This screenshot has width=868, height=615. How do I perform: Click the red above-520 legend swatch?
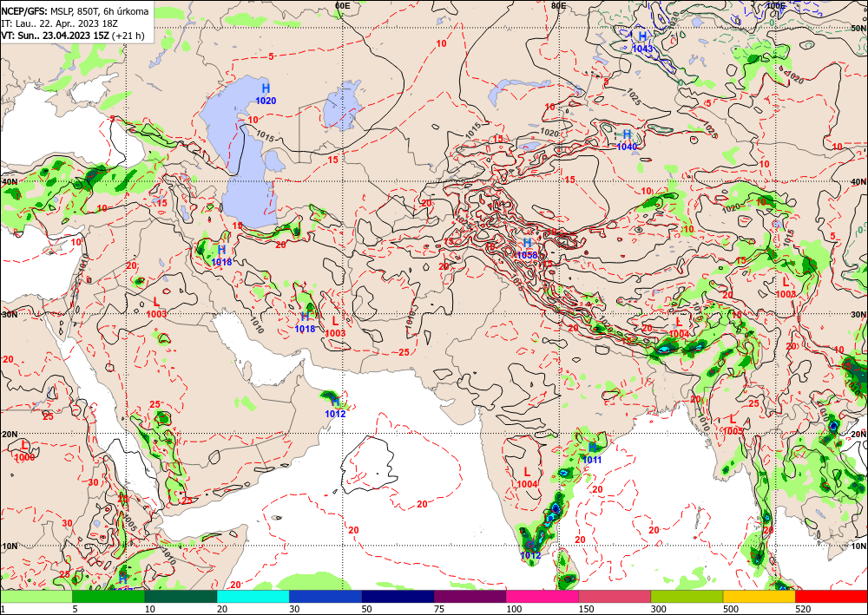(x=832, y=597)
